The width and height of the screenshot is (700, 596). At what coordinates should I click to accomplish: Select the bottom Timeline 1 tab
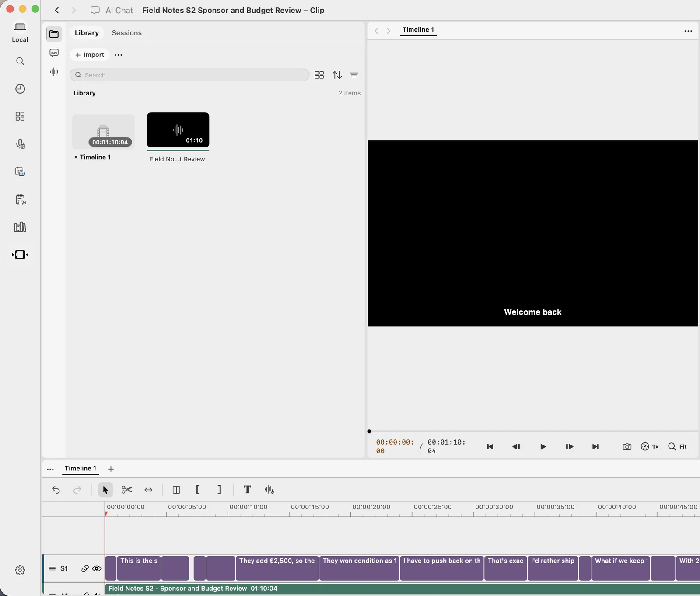(x=80, y=469)
